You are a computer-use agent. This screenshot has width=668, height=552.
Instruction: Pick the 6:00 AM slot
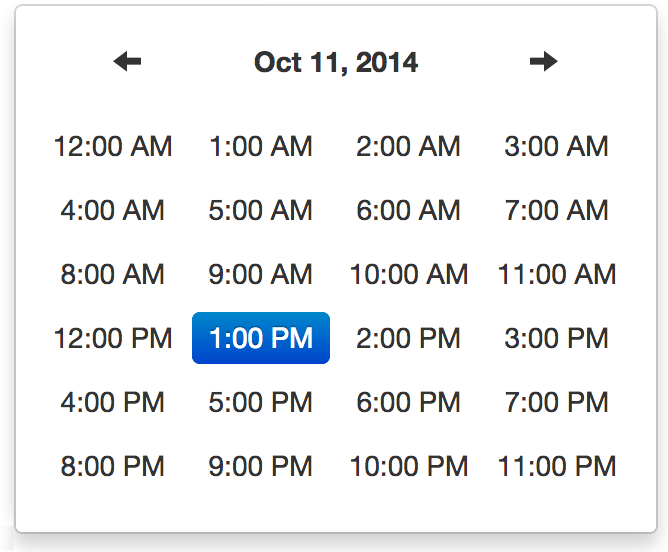(409, 210)
